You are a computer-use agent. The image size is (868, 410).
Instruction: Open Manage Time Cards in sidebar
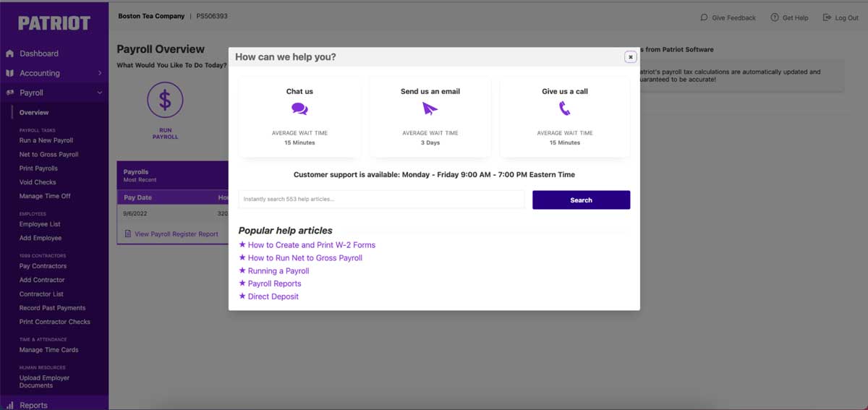point(48,350)
